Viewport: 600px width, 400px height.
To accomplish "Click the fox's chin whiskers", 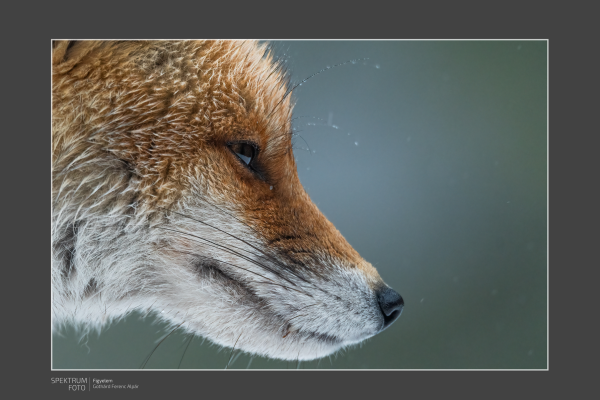I will 170,345.
